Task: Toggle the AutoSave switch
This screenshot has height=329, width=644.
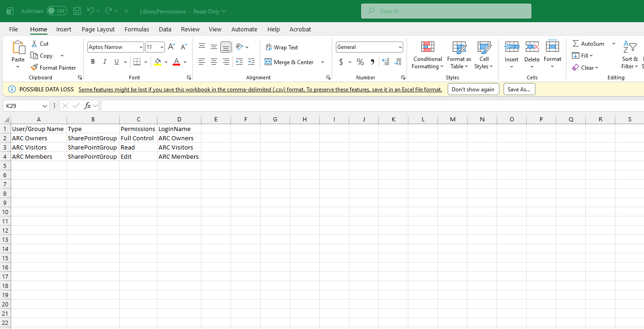Action: [57, 11]
